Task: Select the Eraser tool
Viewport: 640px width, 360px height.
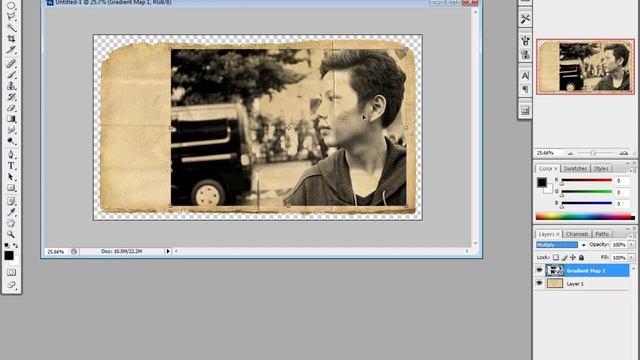Action: [x=11, y=108]
